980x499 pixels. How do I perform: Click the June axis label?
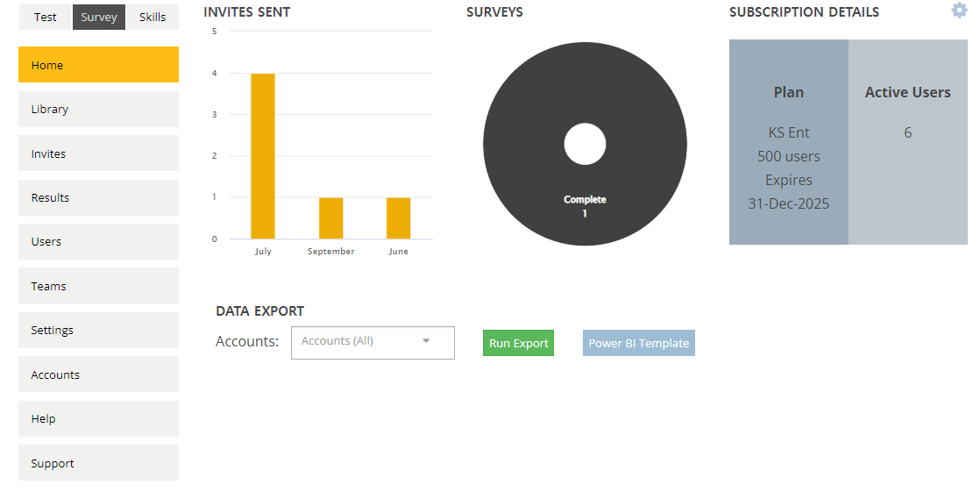[399, 252]
